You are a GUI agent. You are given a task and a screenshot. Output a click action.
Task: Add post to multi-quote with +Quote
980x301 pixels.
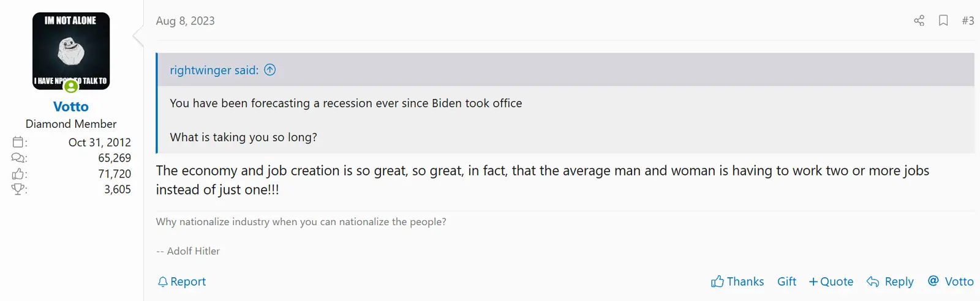tap(831, 281)
